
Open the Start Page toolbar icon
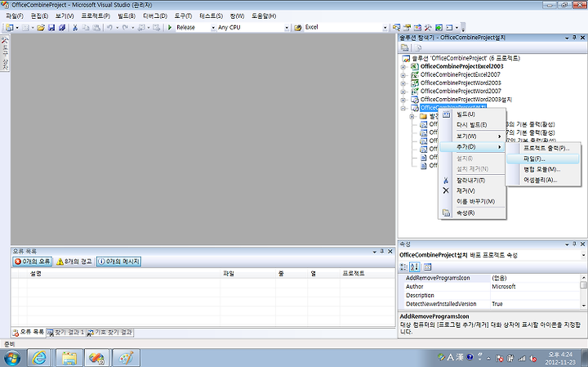(x=439, y=28)
